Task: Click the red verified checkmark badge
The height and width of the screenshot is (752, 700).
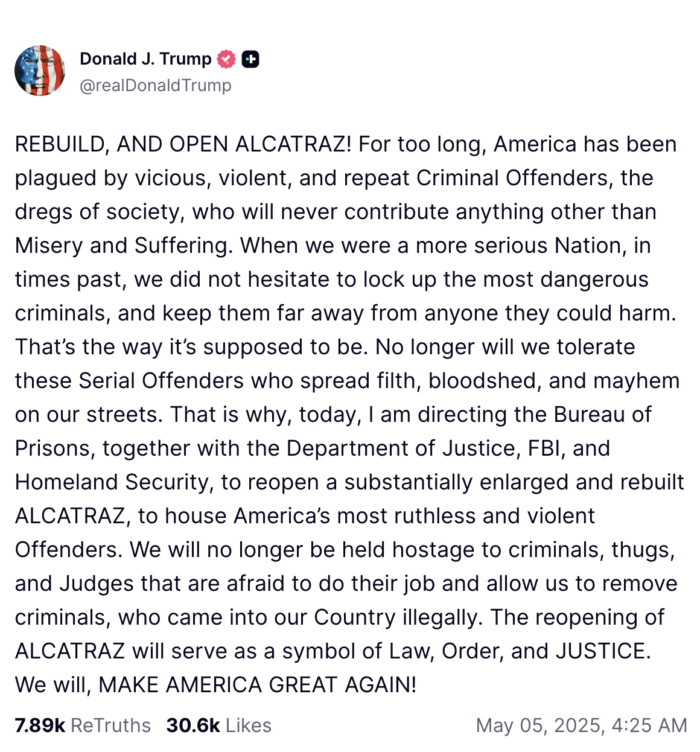Action: [226, 59]
